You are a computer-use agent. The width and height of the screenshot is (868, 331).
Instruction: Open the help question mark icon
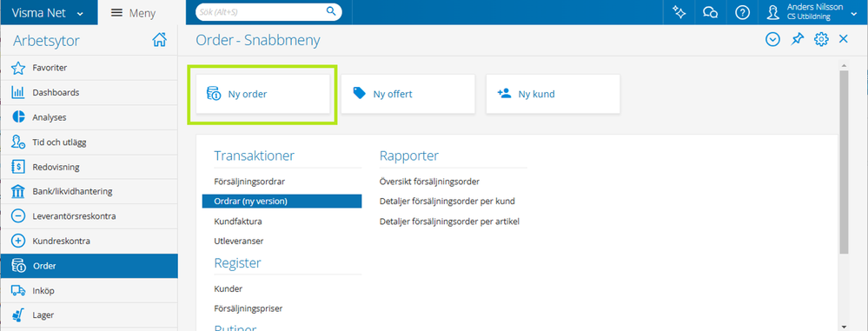coord(742,12)
